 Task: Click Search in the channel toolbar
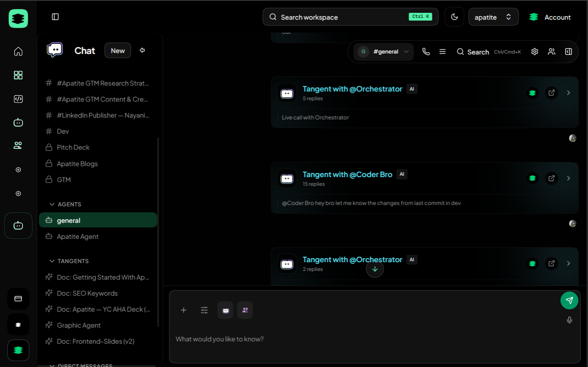[489, 52]
